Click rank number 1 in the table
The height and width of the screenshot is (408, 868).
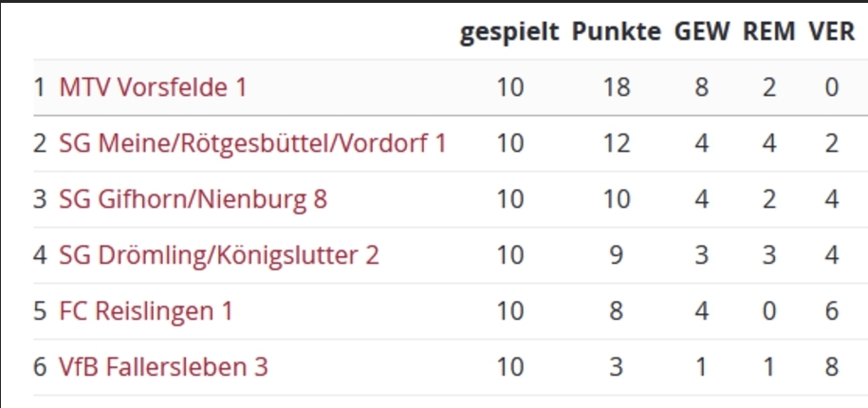click(x=39, y=87)
